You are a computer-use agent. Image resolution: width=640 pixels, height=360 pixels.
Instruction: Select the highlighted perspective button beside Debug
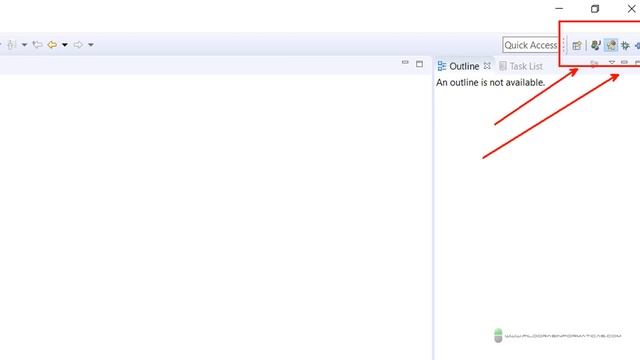click(x=611, y=45)
